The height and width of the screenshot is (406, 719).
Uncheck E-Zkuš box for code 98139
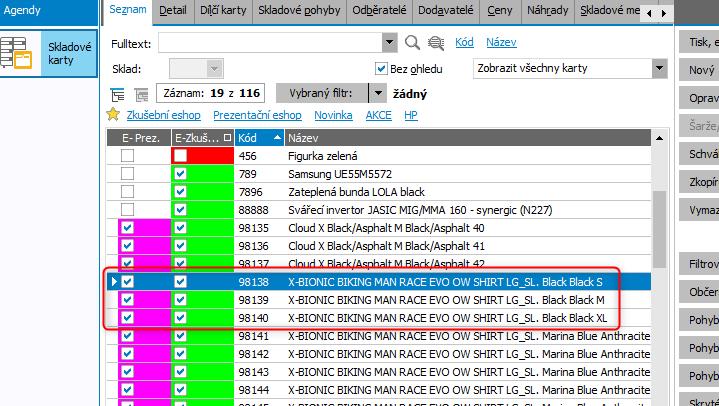coord(180,300)
